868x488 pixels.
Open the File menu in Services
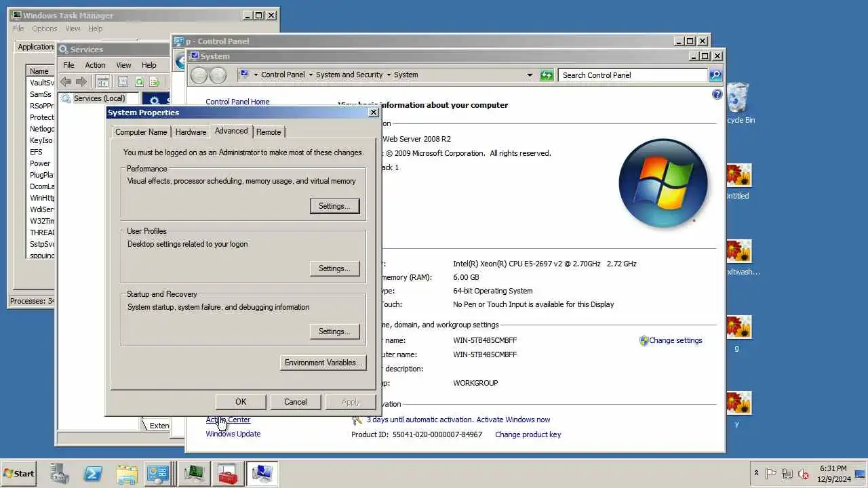pyautogui.click(x=68, y=65)
